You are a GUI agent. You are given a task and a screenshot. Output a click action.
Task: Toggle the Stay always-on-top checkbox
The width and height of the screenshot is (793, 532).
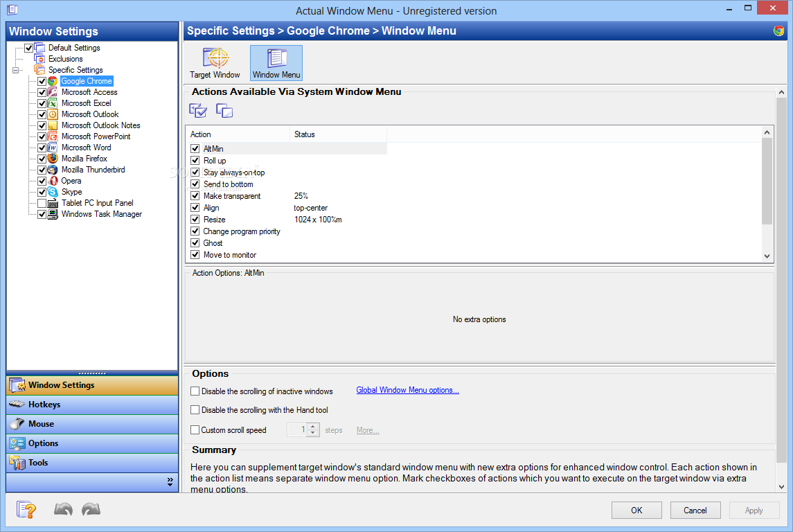coord(195,172)
